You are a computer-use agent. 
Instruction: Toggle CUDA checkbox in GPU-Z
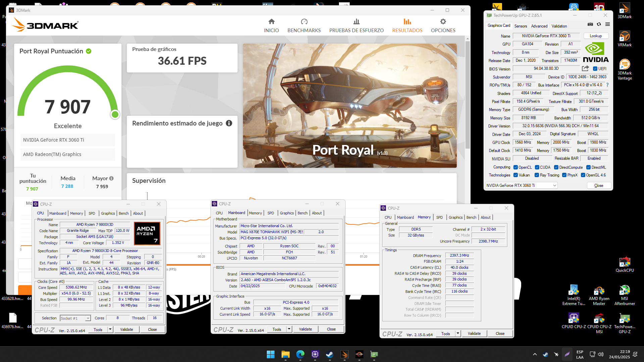[537, 167]
